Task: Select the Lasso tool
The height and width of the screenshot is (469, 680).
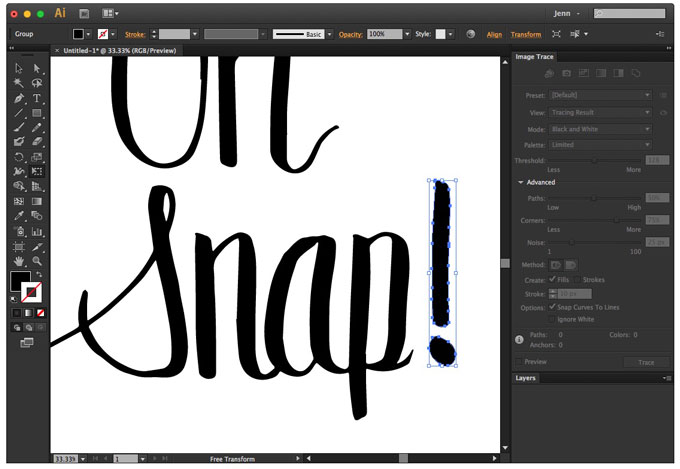Action: (x=37, y=83)
